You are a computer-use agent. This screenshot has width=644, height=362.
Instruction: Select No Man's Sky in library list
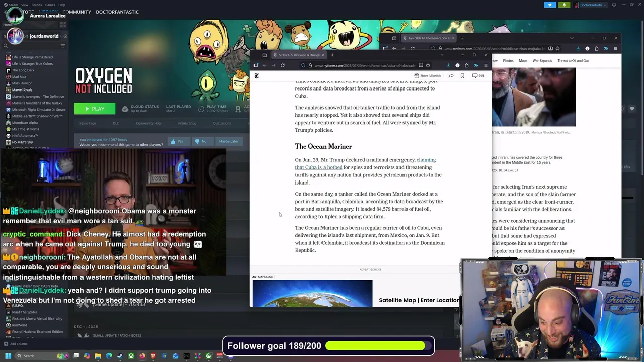(22, 142)
